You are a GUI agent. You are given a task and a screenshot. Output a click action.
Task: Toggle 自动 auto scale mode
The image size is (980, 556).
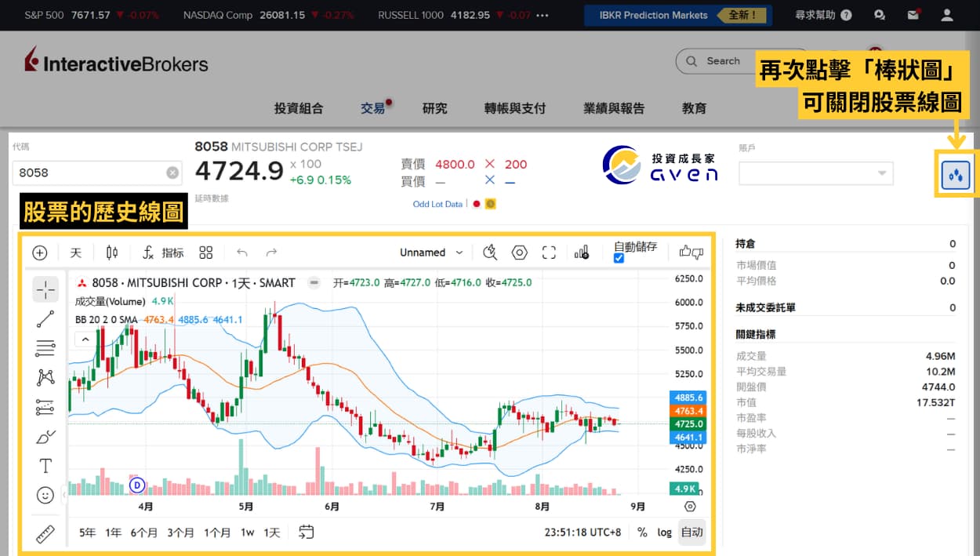pyautogui.click(x=691, y=532)
